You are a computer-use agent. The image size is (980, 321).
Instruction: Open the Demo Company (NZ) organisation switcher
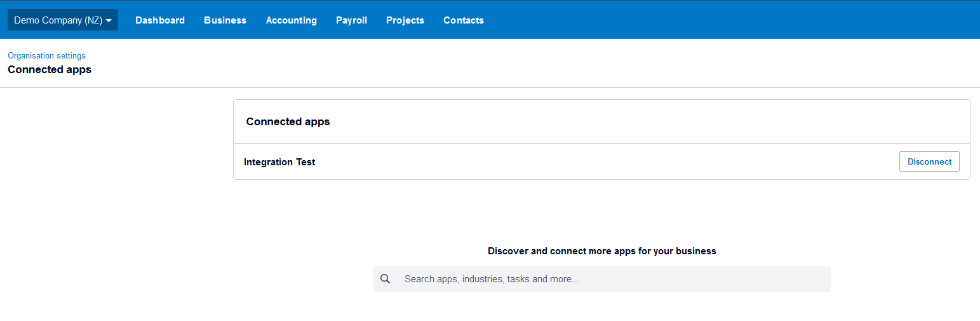click(63, 20)
